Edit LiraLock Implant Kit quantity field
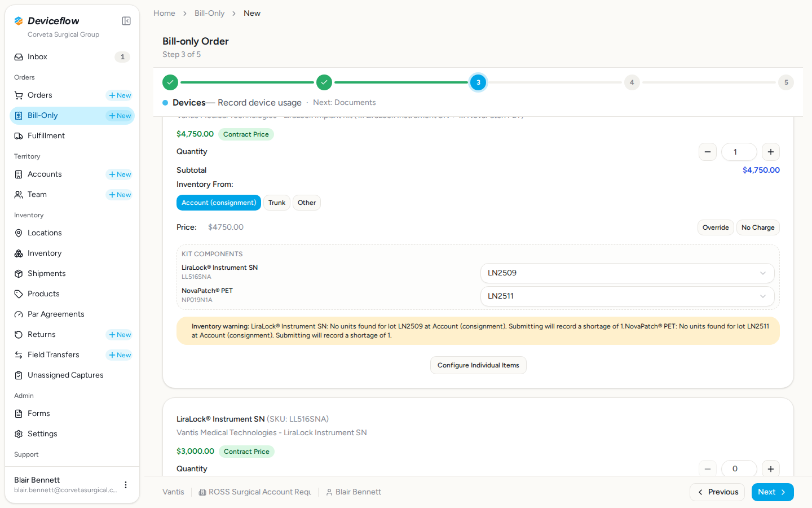This screenshot has width=812, height=508. click(x=739, y=152)
